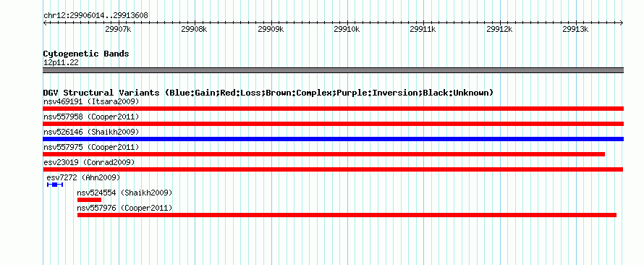Click the short red nsv524554 bar
This screenshot has height=265, width=644.
[89, 200]
